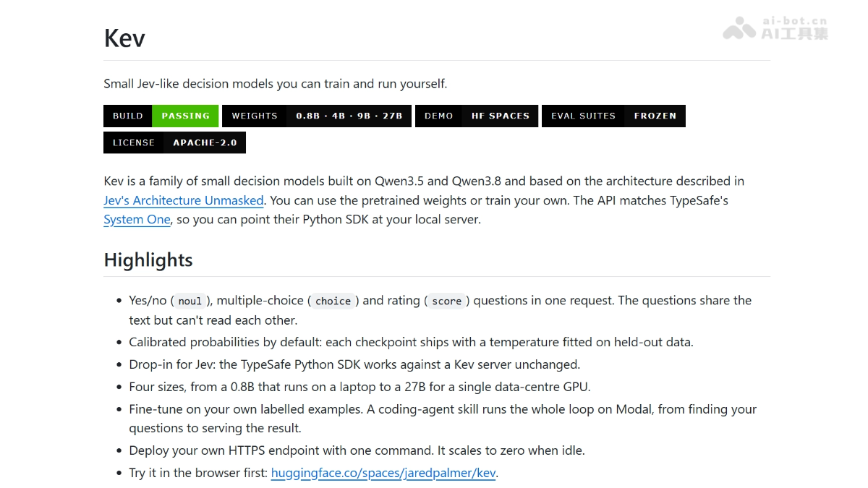Screen dimensions: 868x488
Task: Click the tagline 'Small Jev-like decision models'
Action: point(276,84)
